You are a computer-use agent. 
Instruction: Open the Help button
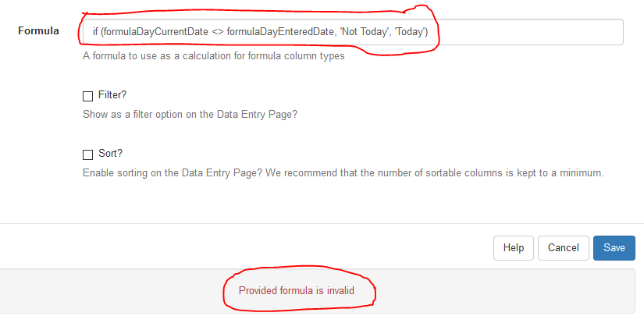(x=514, y=248)
